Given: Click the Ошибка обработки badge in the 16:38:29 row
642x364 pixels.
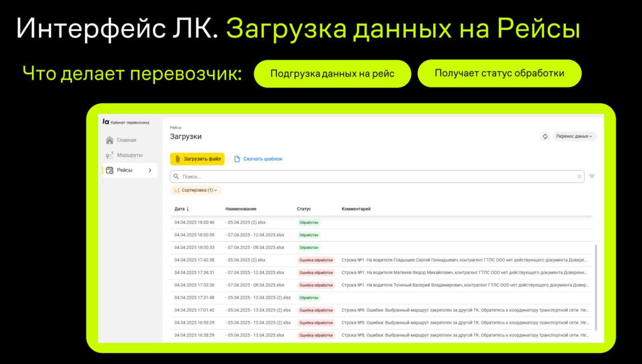Looking at the screenshot, I should tap(316, 335).
